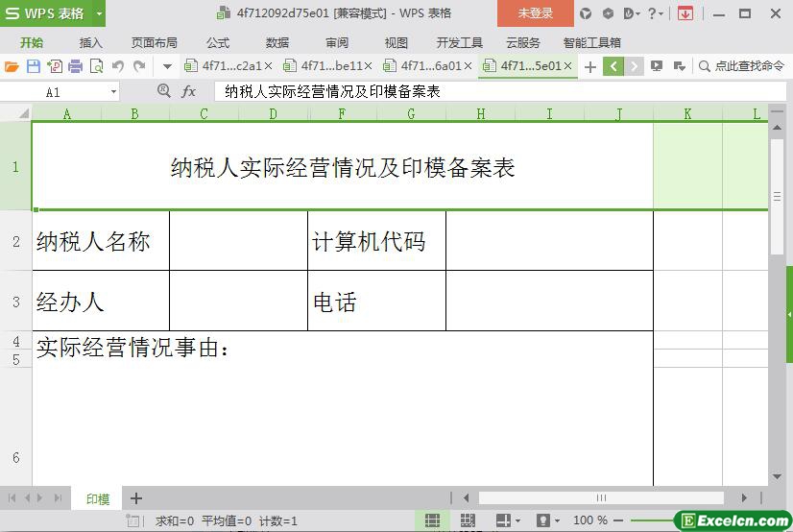Screen dimensions: 793x532
Task: Add a new sheet with plus button
Action: tap(136, 498)
